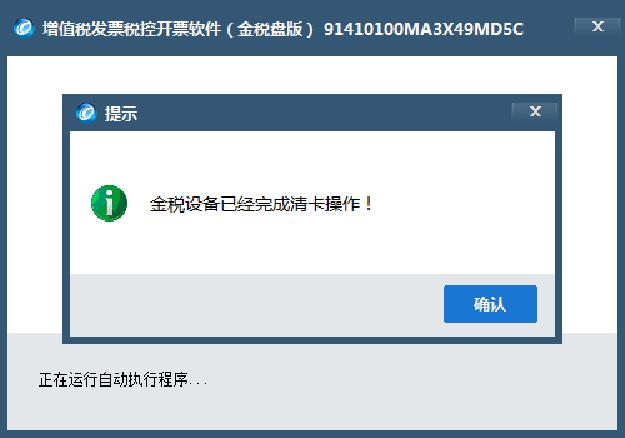Click the main title bar space before the X
625x438 pixels.
548,29
